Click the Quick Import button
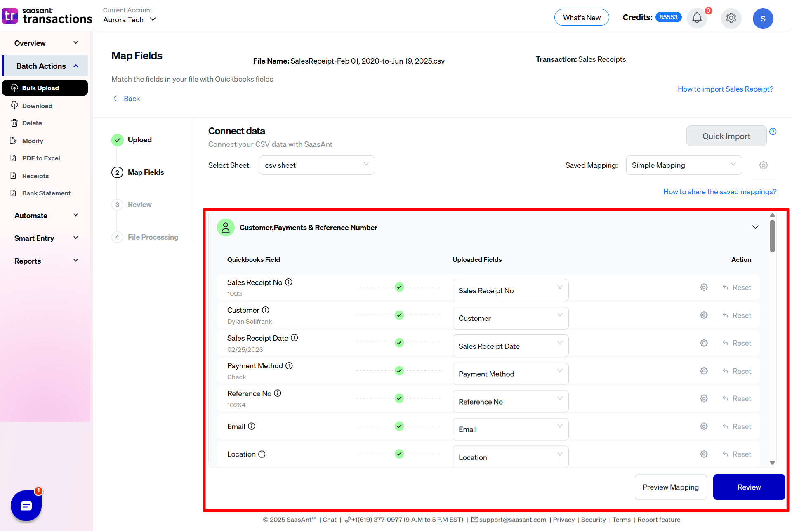This screenshot has height=532, width=792. tap(726, 136)
